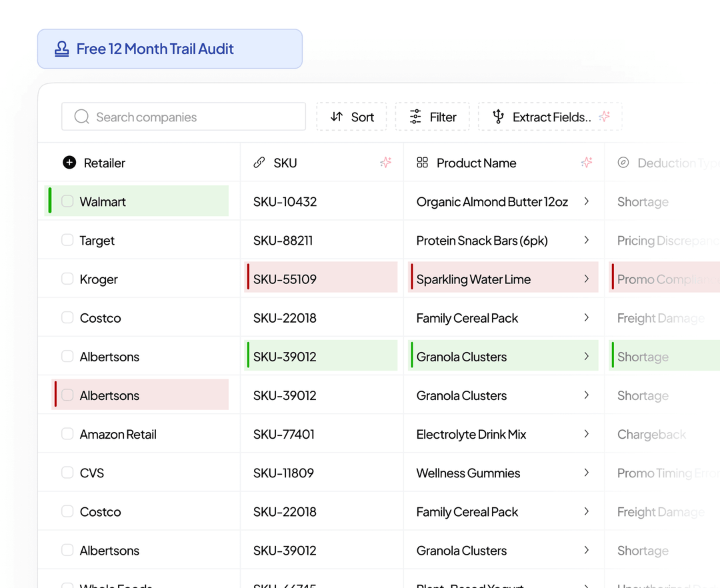
Task: Check the CVS row checkbox
Action: [67, 472]
